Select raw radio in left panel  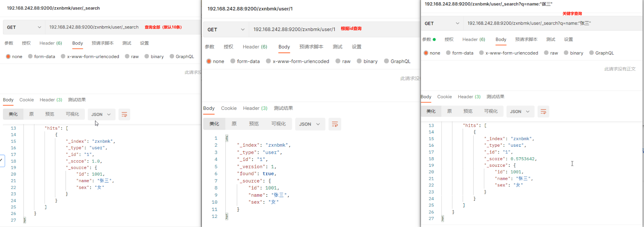coord(127,57)
